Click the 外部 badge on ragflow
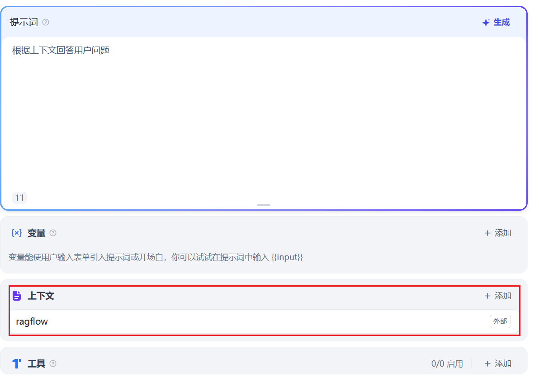The height and width of the screenshot is (392, 539). 500,321
